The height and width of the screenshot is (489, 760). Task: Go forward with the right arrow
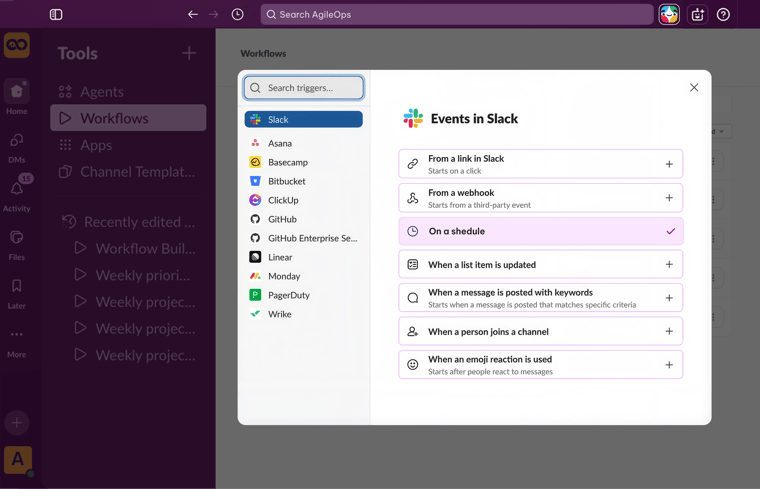[213, 15]
